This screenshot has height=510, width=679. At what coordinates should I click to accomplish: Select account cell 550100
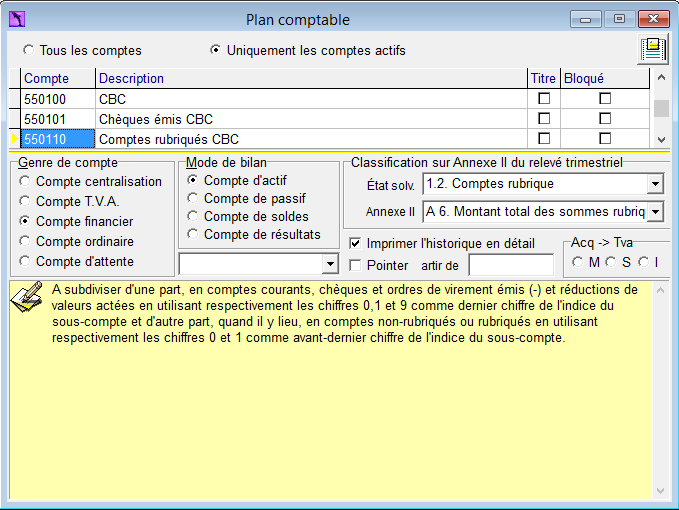coord(58,99)
